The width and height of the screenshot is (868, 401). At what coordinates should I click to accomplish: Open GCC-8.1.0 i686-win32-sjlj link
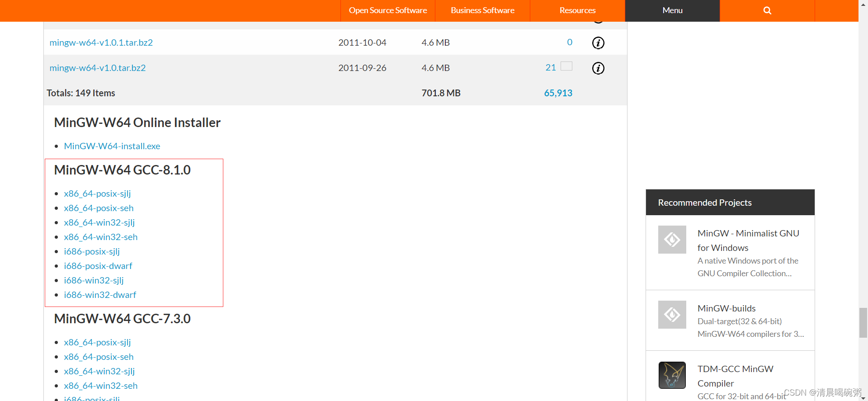click(94, 280)
